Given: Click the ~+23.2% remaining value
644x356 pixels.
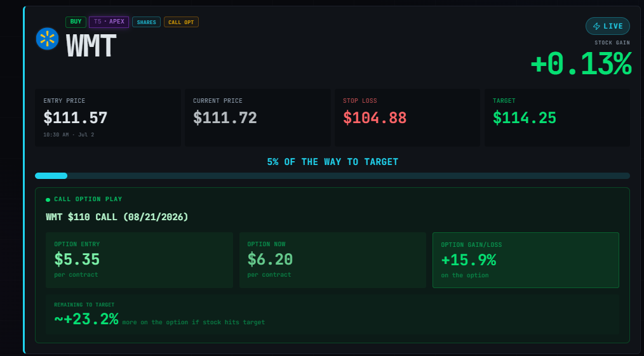Looking at the screenshot, I should pyautogui.click(x=86, y=319).
